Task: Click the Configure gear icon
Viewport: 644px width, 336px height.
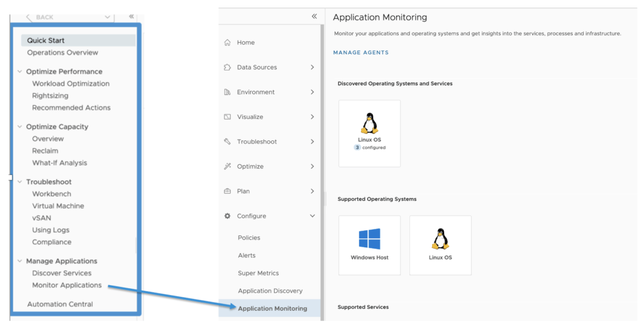Action: pyautogui.click(x=227, y=216)
